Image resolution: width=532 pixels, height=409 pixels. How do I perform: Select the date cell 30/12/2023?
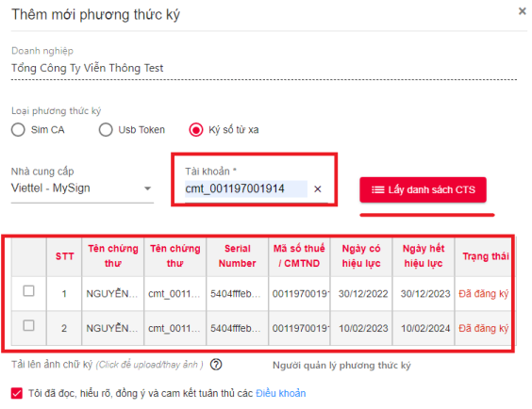click(x=425, y=294)
